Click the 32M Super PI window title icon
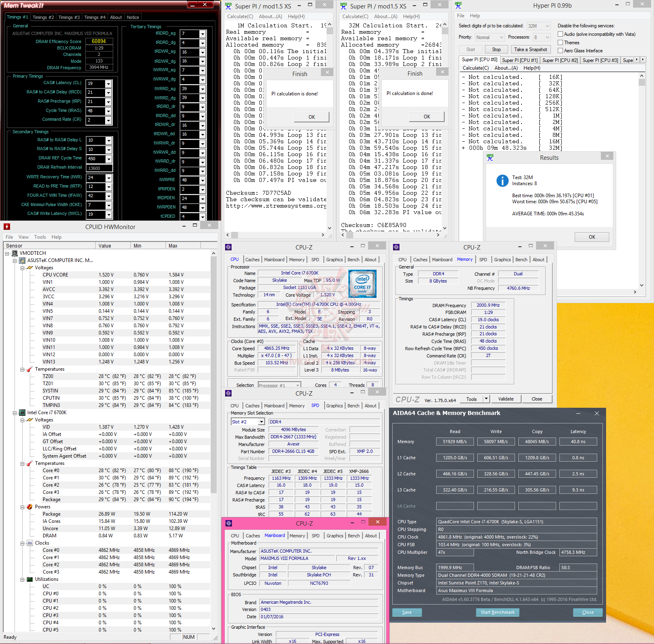Viewport: 654px width, 644px height. pyautogui.click(x=344, y=6)
